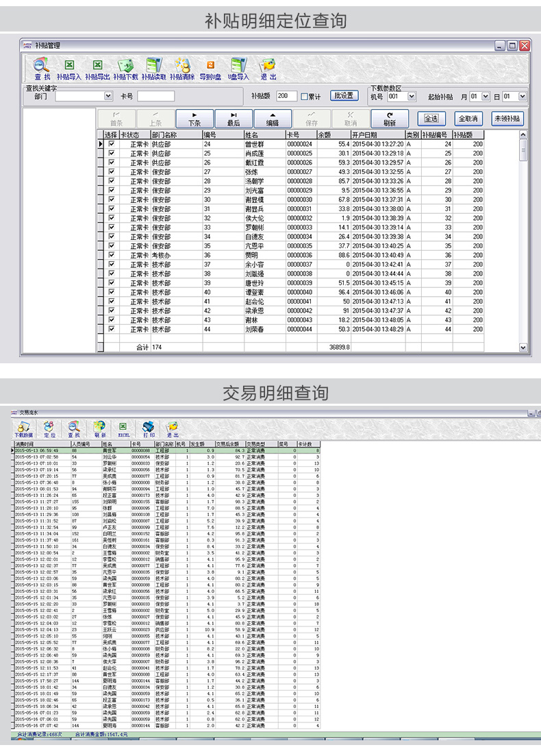Click 下载数据 icon in 交易流水 toolbar
Screen dimensions: 541x756
(23, 426)
